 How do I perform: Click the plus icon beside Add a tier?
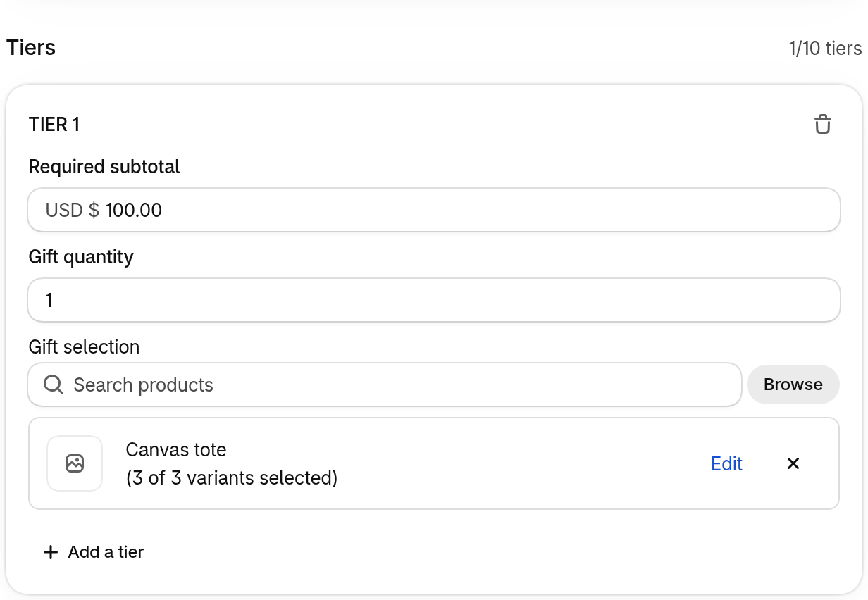tap(50, 552)
